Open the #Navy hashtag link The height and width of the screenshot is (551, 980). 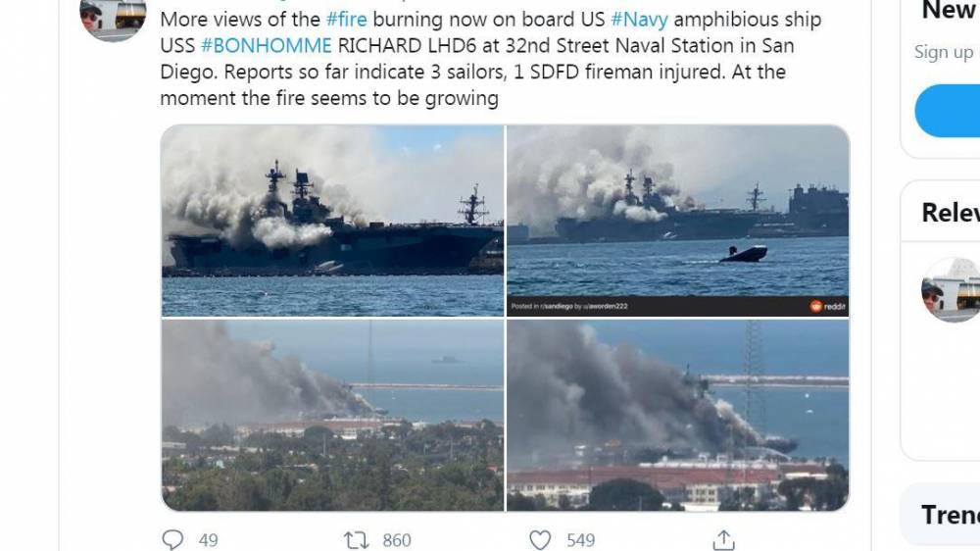(639, 20)
